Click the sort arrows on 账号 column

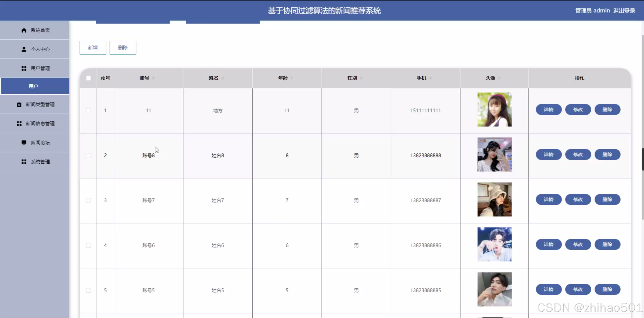tap(153, 78)
